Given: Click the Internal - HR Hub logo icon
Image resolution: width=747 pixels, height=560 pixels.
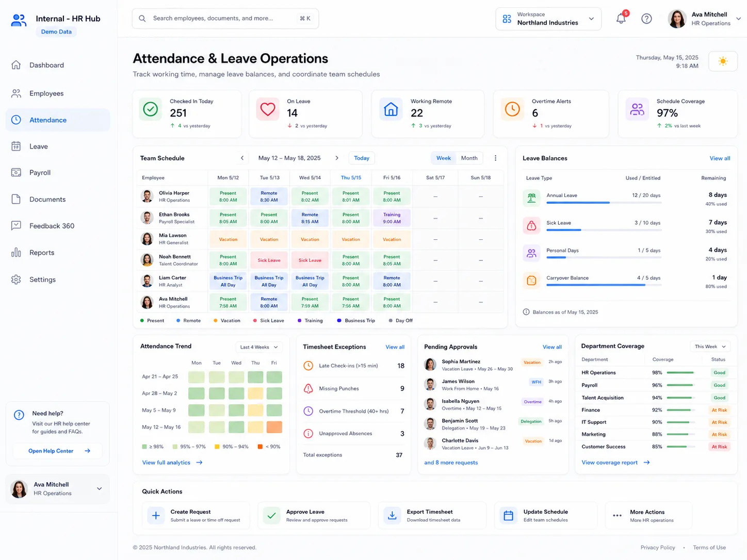Looking at the screenshot, I should click(19, 20).
